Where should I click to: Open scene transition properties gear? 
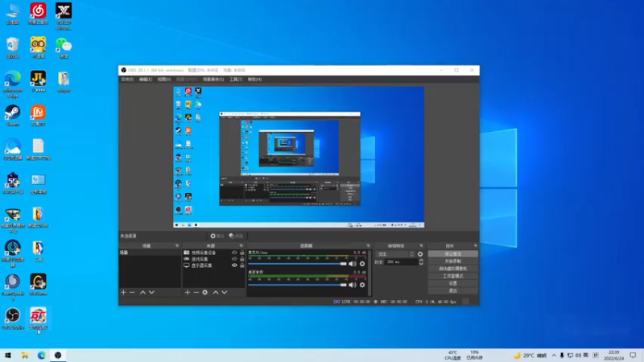click(420, 254)
